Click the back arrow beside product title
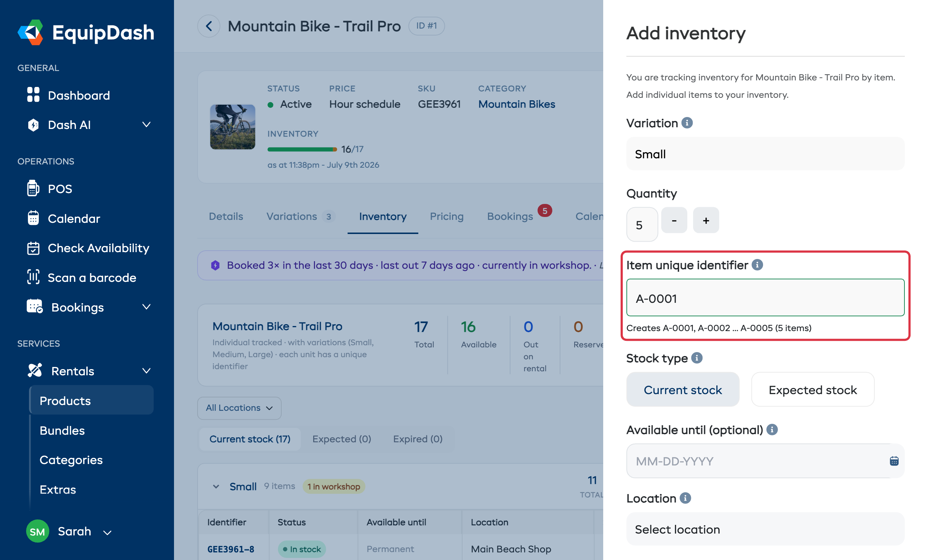The image size is (928, 560). click(x=209, y=26)
